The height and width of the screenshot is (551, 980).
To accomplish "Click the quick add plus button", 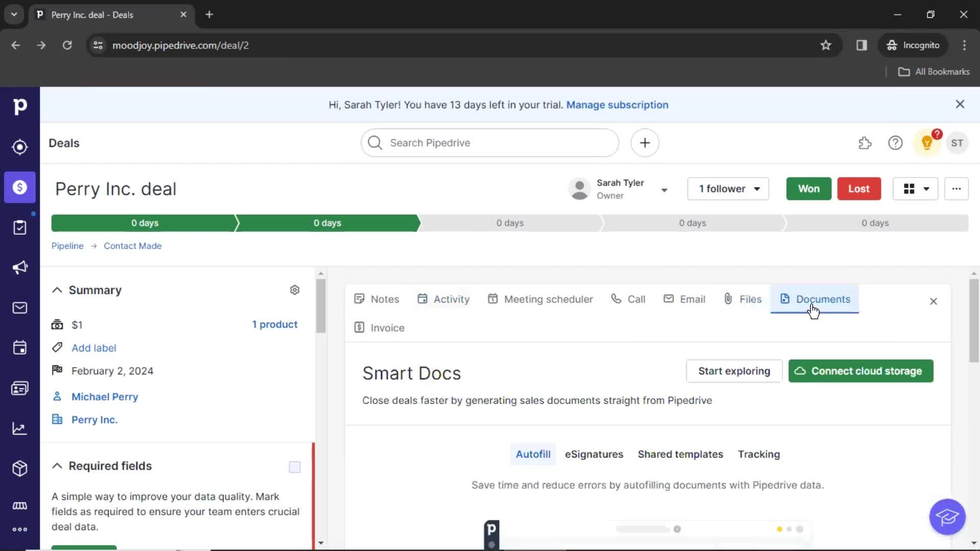I will pos(645,143).
